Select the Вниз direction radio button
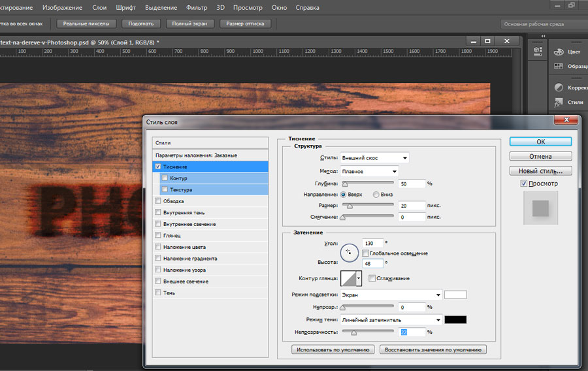 coord(376,195)
